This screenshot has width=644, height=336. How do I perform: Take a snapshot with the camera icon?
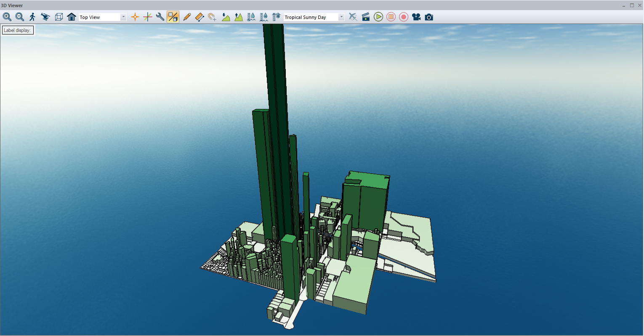tap(429, 17)
